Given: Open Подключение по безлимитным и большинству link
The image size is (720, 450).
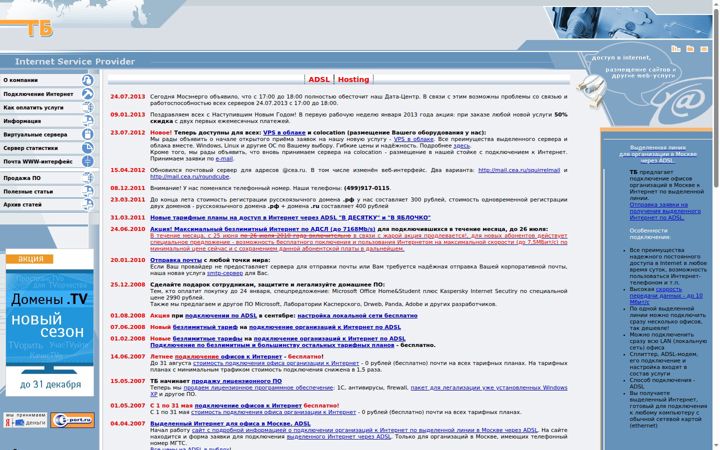Looking at the screenshot, I should pyautogui.click(x=272, y=345).
